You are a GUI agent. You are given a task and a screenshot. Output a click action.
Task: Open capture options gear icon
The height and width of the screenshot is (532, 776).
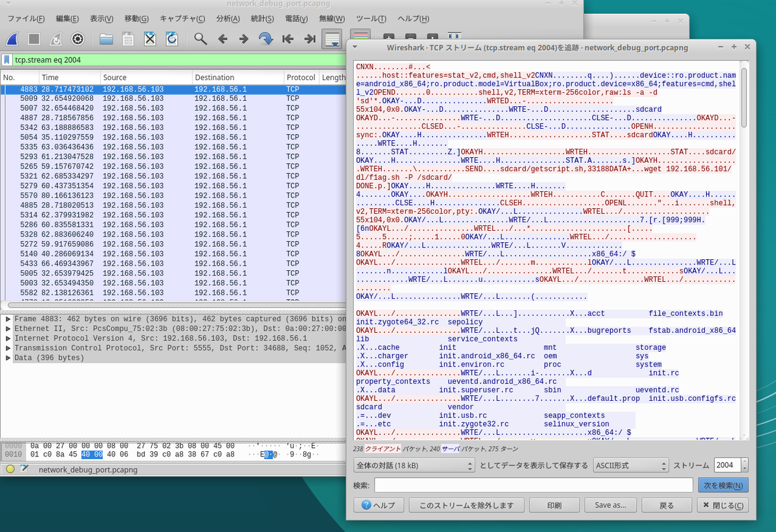click(x=78, y=39)
